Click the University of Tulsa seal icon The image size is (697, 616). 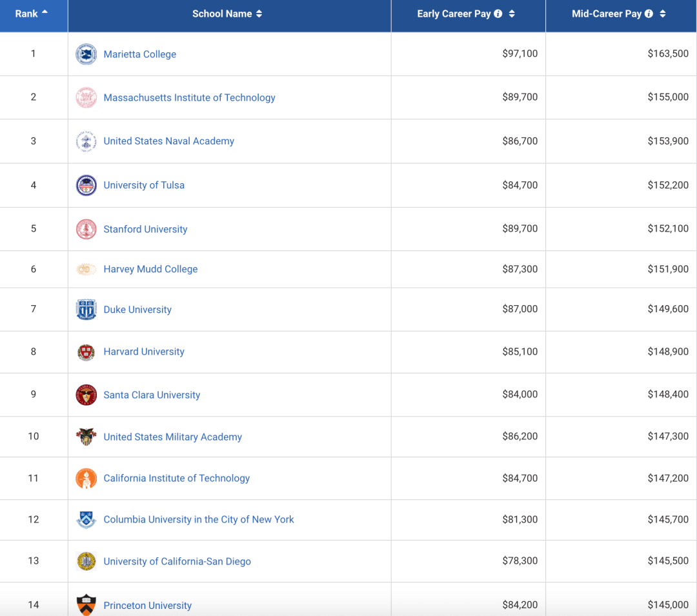(x=86, y=185)
